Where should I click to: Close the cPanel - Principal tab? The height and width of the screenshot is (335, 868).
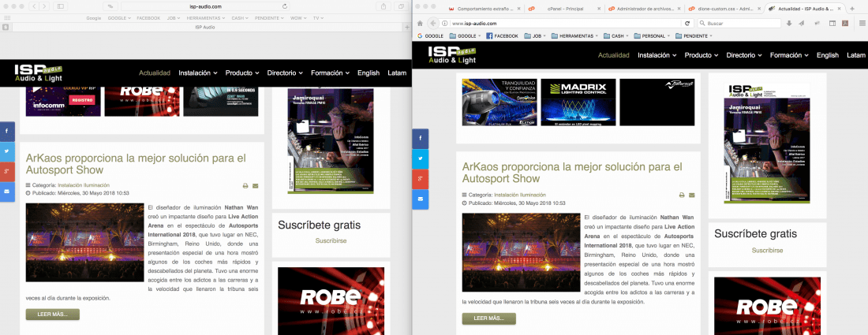coord(597,9)
